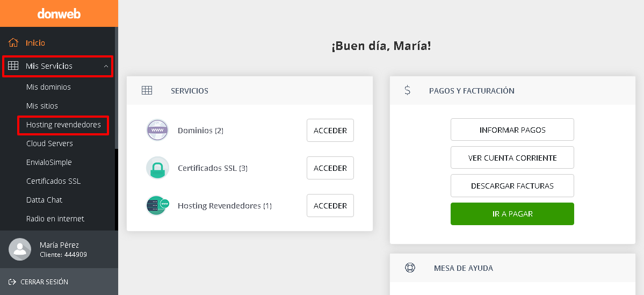Viewport: 644px width, 295px height.
Task: Click ACCEDER next to Certificados SSL
Action: tap(330, 168)
